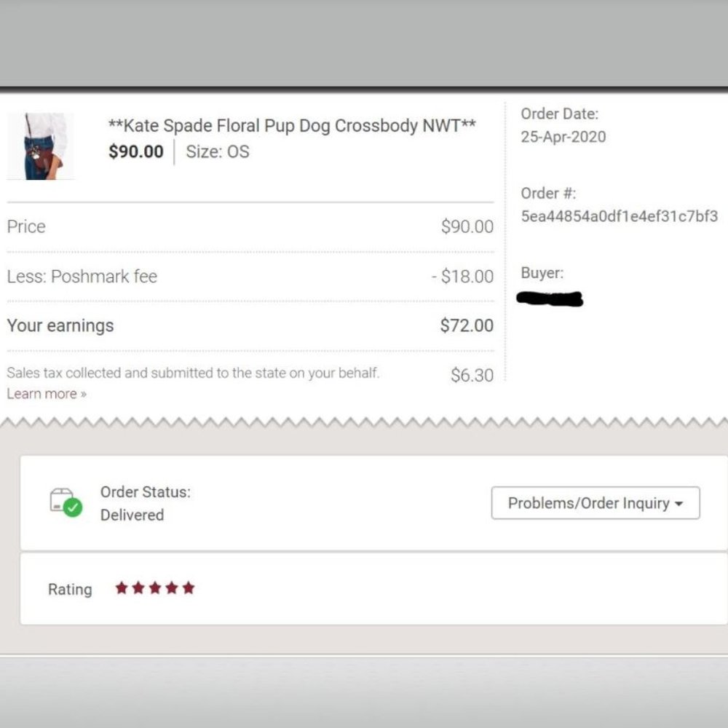Select order number 5ea44854a0df1e4ef31c7bf3
Viewport: 728px width, 728px height.
click(620, 216)
